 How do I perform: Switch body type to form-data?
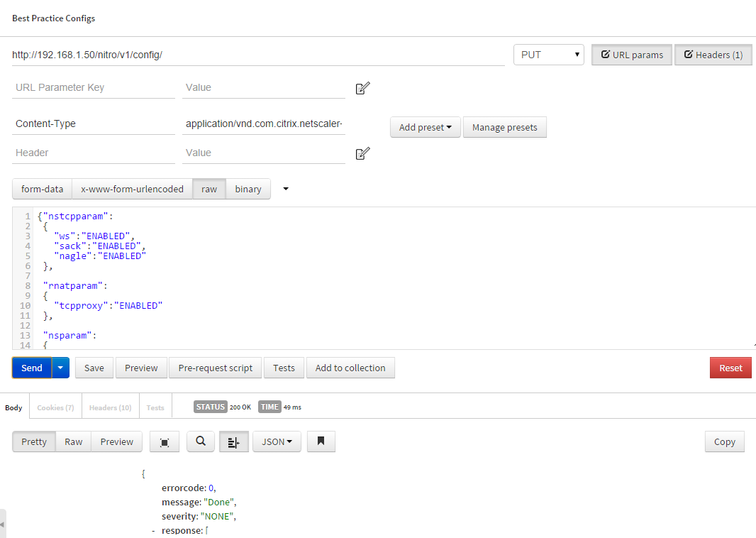pos(41,189)
